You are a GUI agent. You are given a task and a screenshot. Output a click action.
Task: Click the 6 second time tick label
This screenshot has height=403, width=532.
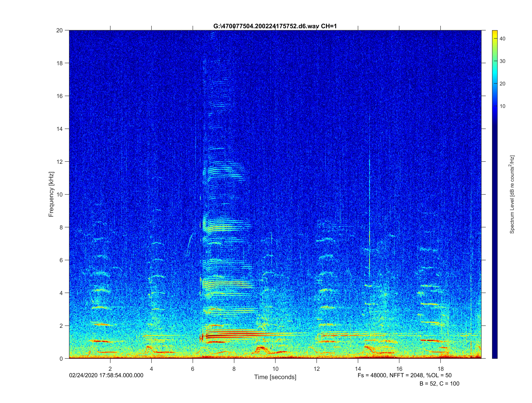click(x=193, y=369)
